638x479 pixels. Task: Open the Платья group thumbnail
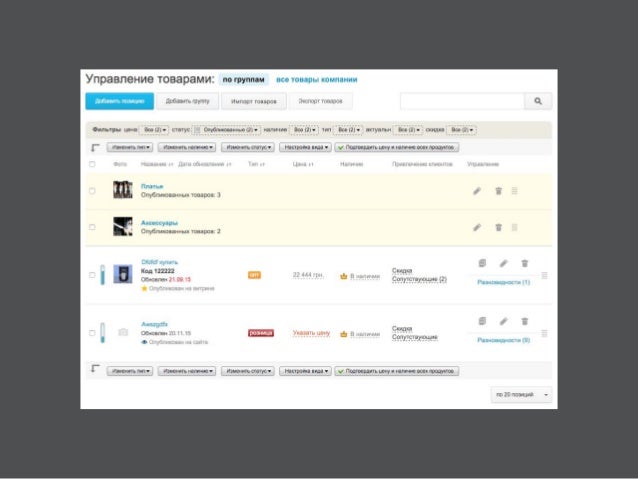(122, 190)
